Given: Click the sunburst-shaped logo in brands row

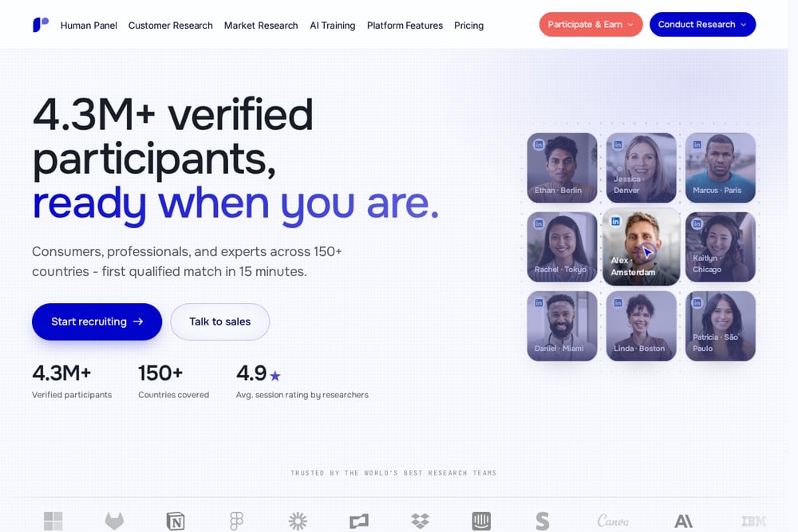Looking at the screenshot, I should pyautogui.click(x=298, y=521).
